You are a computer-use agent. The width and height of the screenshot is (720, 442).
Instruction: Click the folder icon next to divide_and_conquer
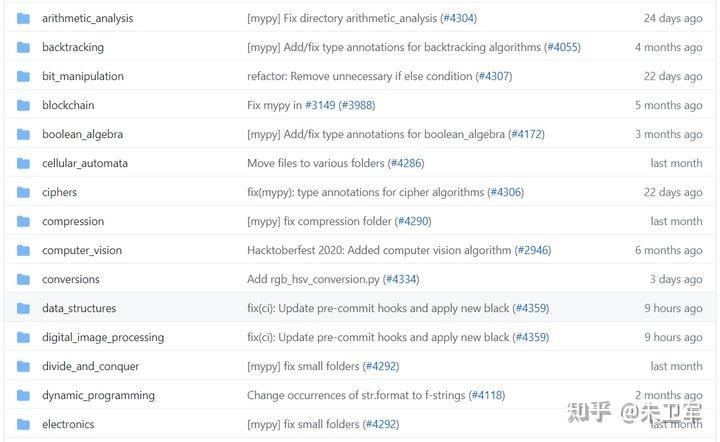tap(23, 366)
